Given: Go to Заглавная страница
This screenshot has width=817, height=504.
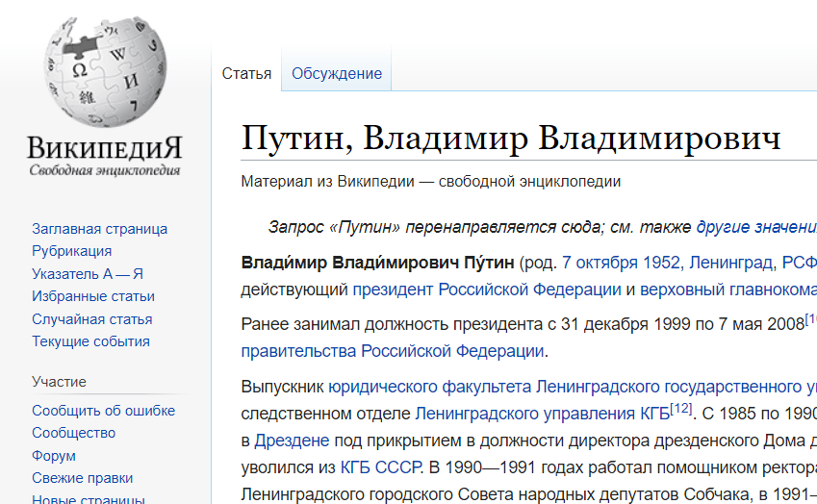Looking at the screenshot, I should [x=99, y=229].
